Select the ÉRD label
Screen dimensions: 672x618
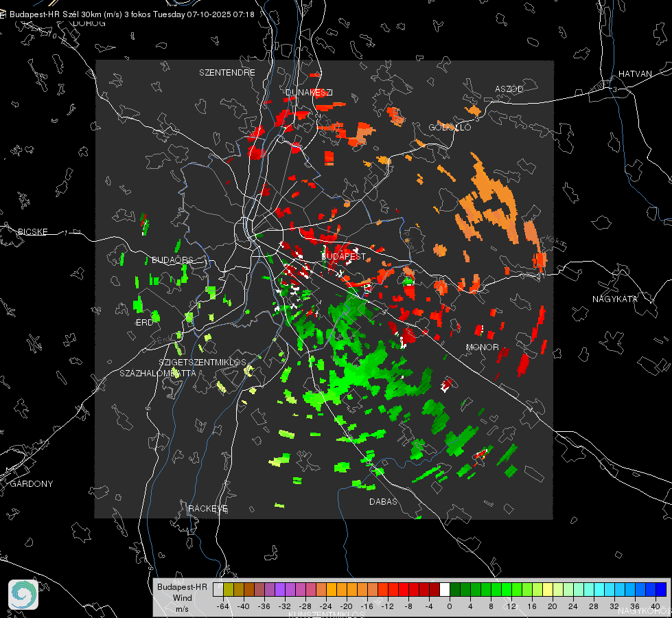(x=144, y=323)
